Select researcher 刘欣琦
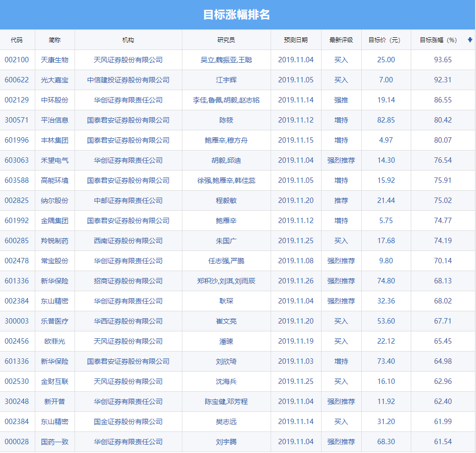 [x=226, y=361]
